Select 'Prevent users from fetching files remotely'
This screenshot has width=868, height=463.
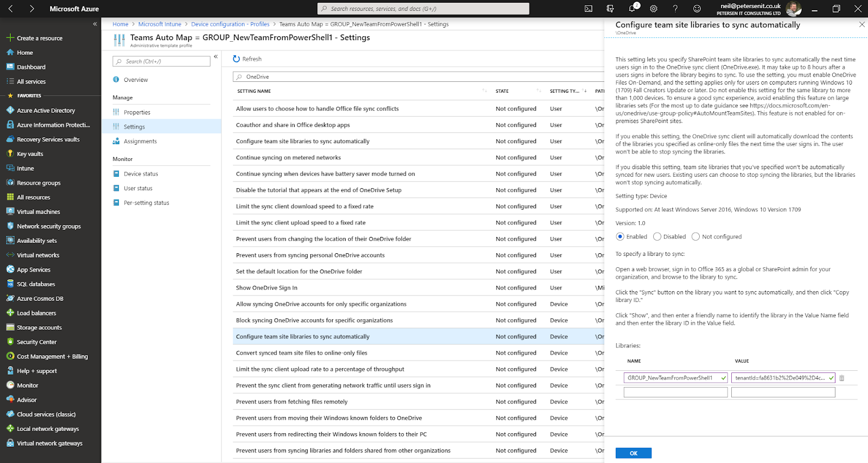[x=418, y=401]
